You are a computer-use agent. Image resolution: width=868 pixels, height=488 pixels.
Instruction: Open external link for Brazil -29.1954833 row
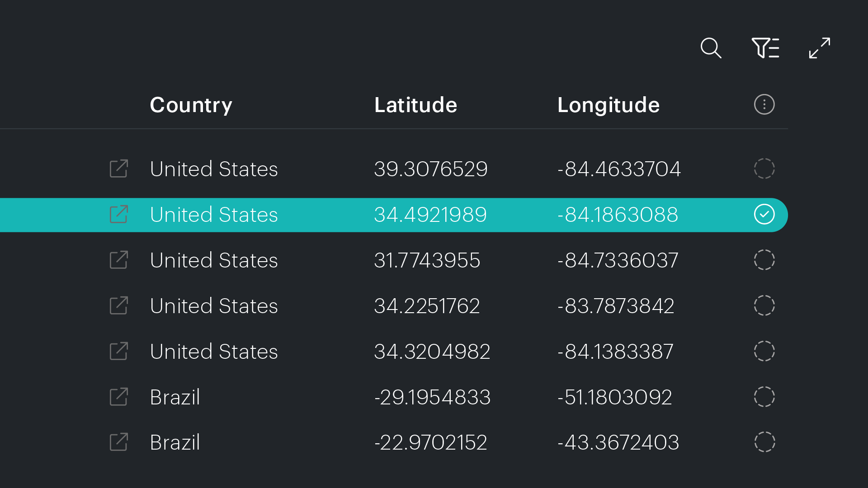(119, 397)
